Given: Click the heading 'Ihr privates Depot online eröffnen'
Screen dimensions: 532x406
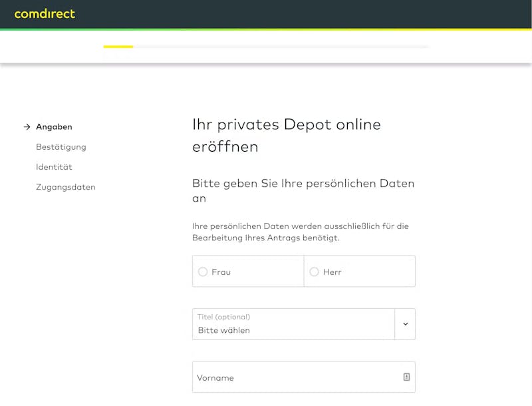Looking at the screenshot, I should click(x=287, y=136).
